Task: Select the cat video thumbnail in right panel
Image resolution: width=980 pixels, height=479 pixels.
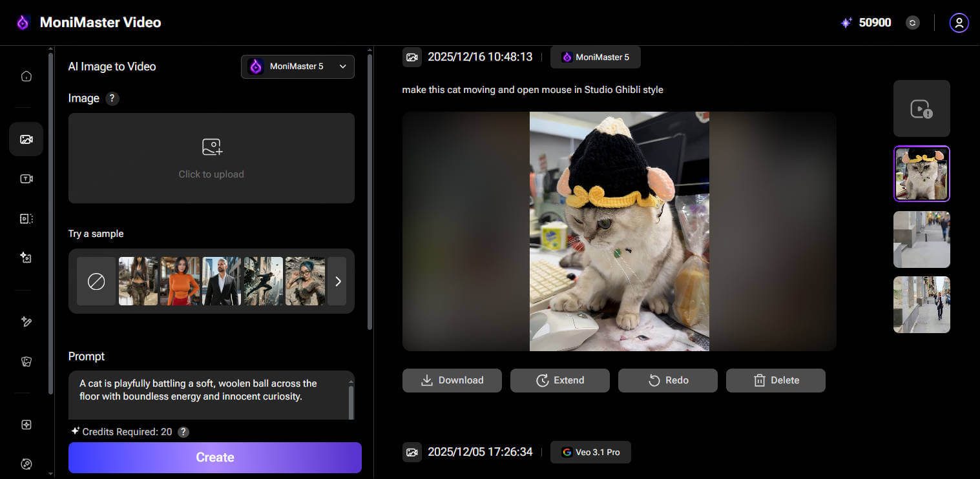Action: [x=921, y=174]
